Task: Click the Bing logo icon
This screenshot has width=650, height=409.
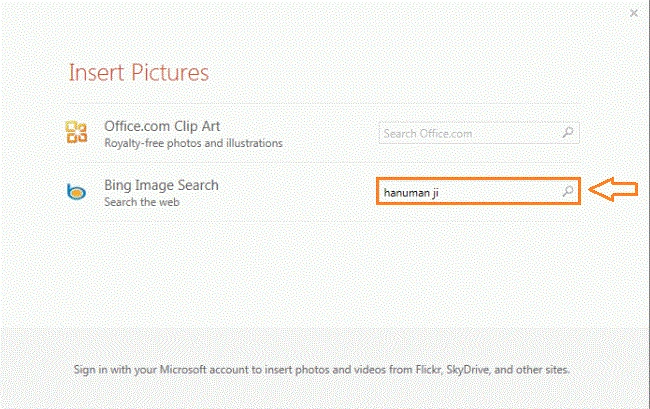Action: [76, 191]
